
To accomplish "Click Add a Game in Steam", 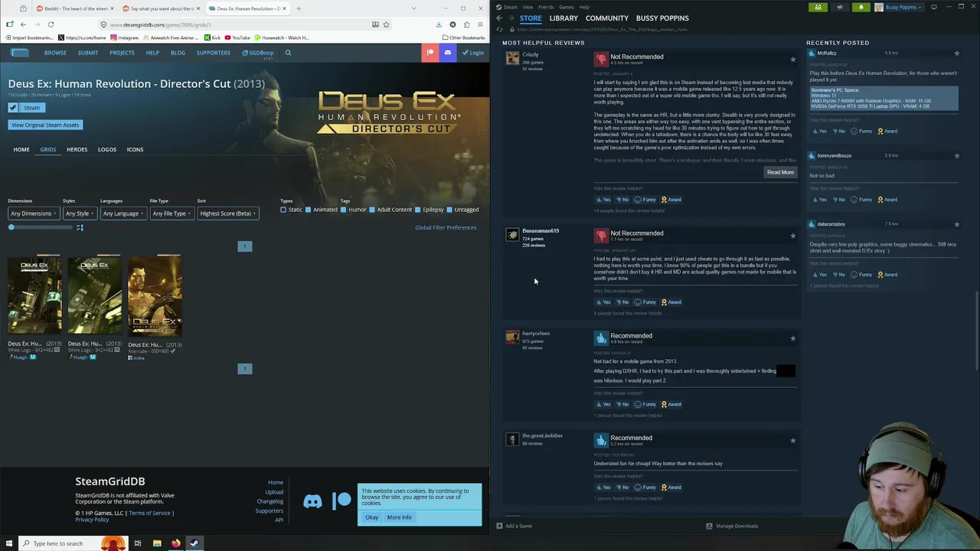I will pyautogui.click(x=514, y=526).
